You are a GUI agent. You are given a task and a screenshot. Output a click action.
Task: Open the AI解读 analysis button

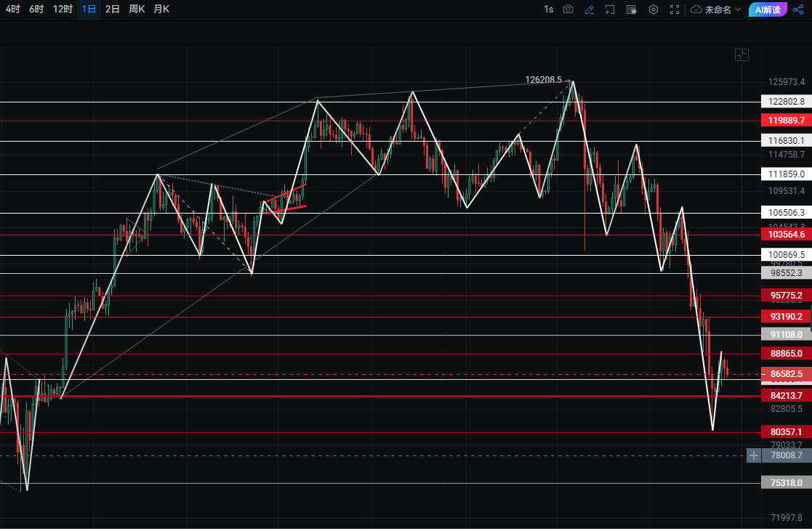click(x=768, y=9)
